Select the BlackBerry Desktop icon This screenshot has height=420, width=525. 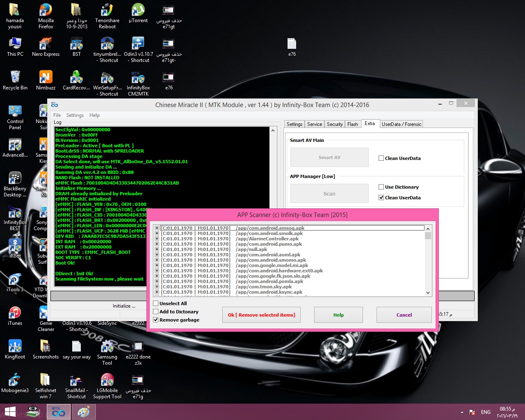(x=15, y=185)
